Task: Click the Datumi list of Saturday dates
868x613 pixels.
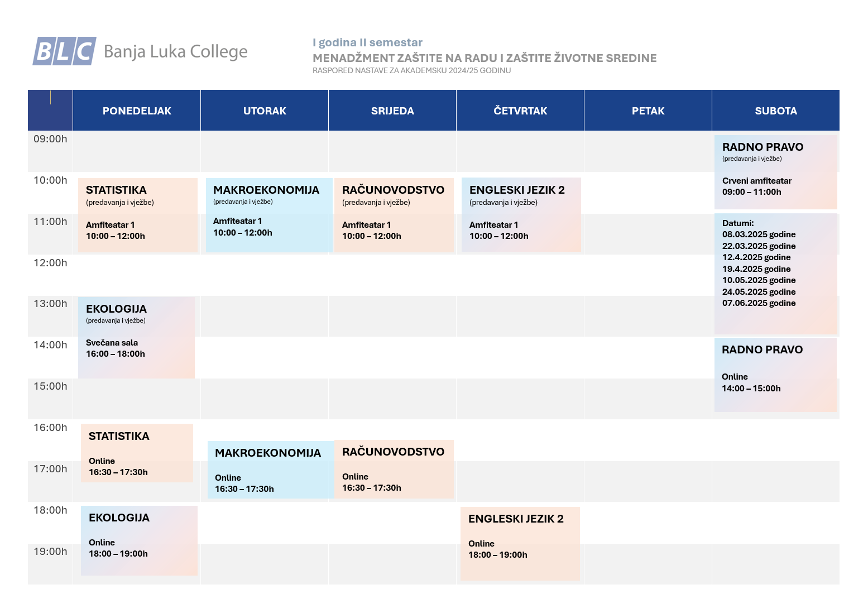Action: [x=776, y=274]
